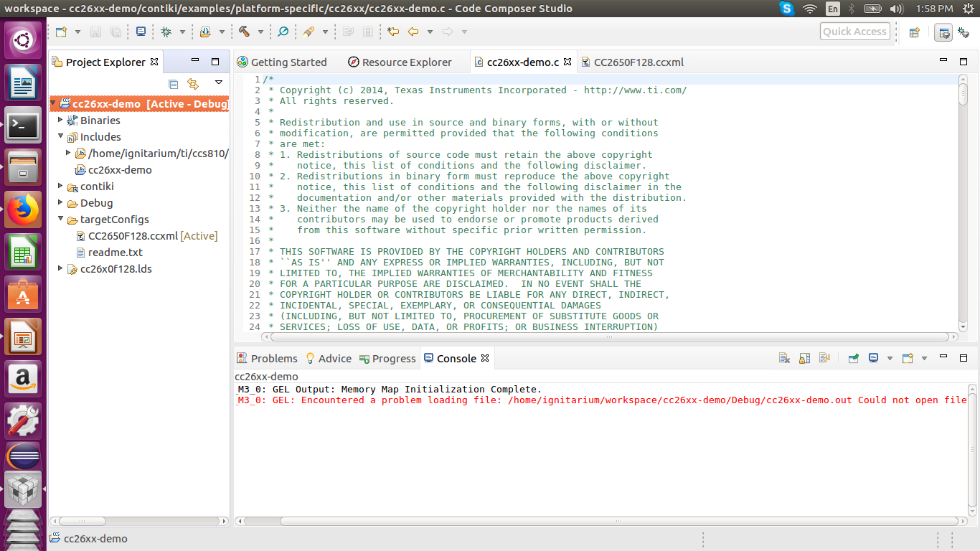Click the New project toolbar icon
This screenshot has height=551, width=980.
click(61, 32)
